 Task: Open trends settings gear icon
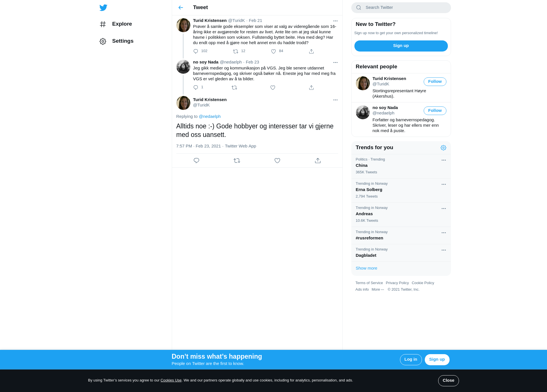tap(443, 148)
